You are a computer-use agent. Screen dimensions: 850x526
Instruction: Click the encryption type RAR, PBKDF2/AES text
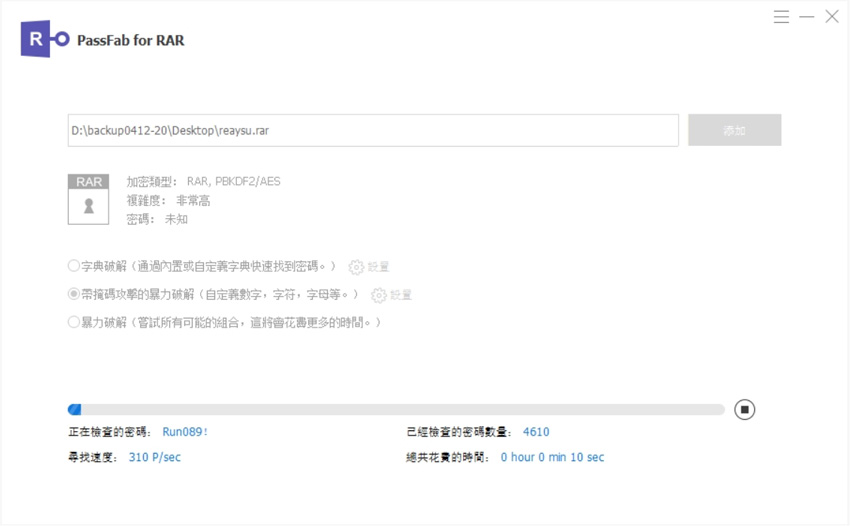233,182
